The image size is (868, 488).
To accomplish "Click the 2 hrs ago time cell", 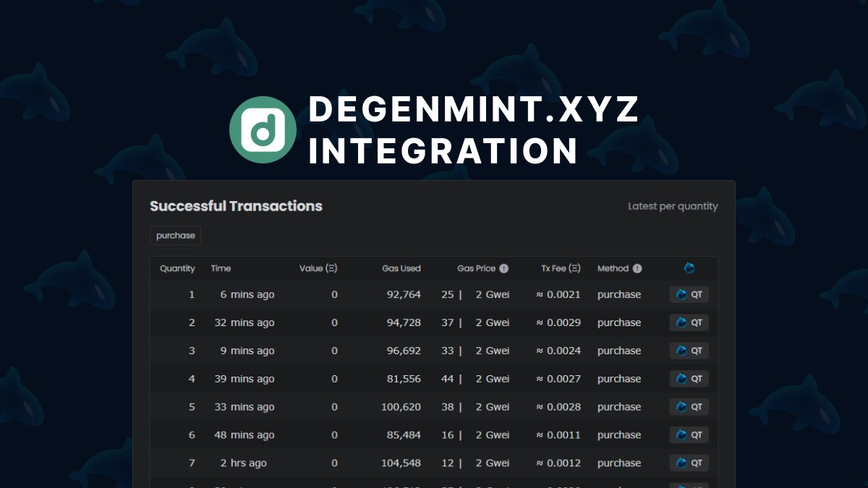I will 244,463.
